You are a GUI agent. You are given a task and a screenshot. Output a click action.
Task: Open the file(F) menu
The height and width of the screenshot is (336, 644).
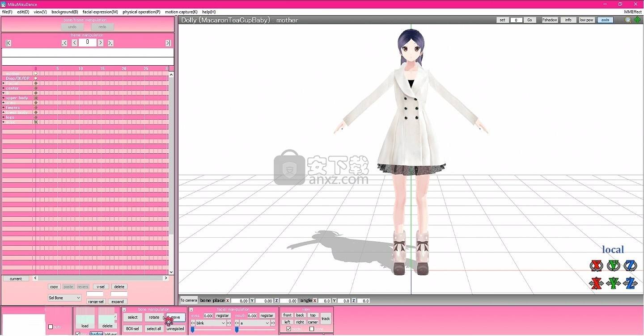point(7,12)
